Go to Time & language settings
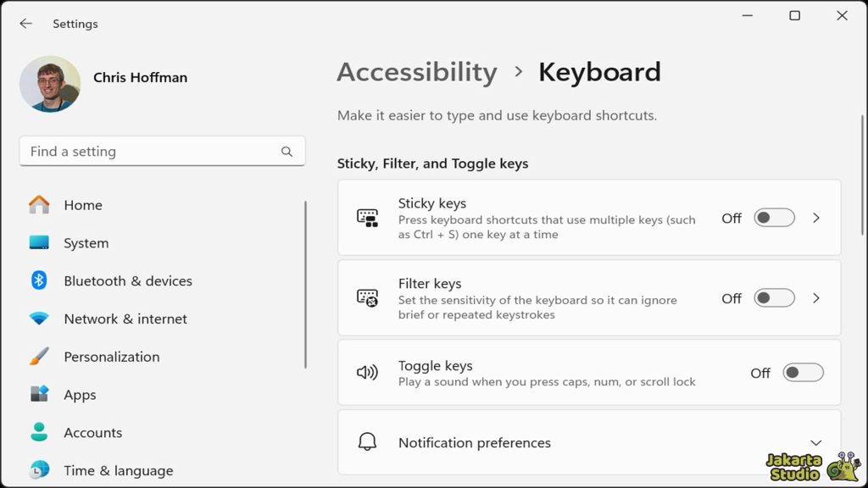 (x=118, y=470)
